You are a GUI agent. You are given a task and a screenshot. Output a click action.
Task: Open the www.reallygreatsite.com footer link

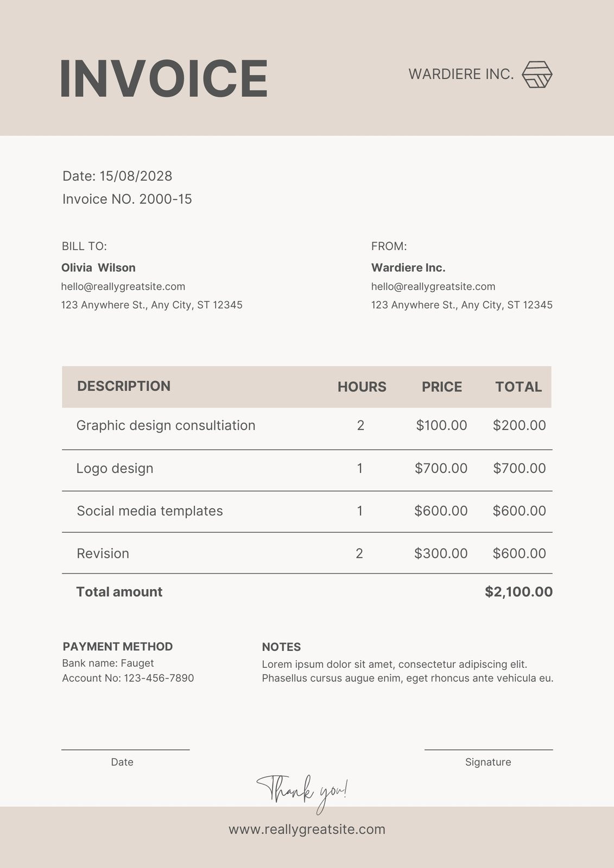coord(307,829)
